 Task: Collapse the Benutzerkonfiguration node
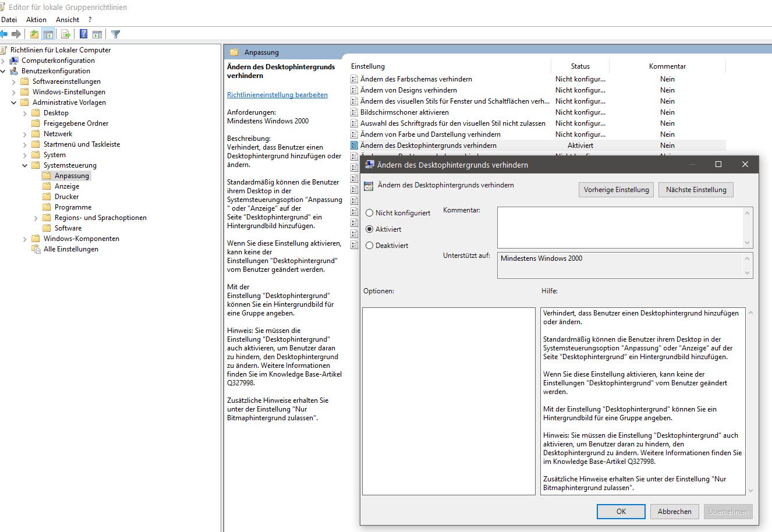[x=3, y=71]
